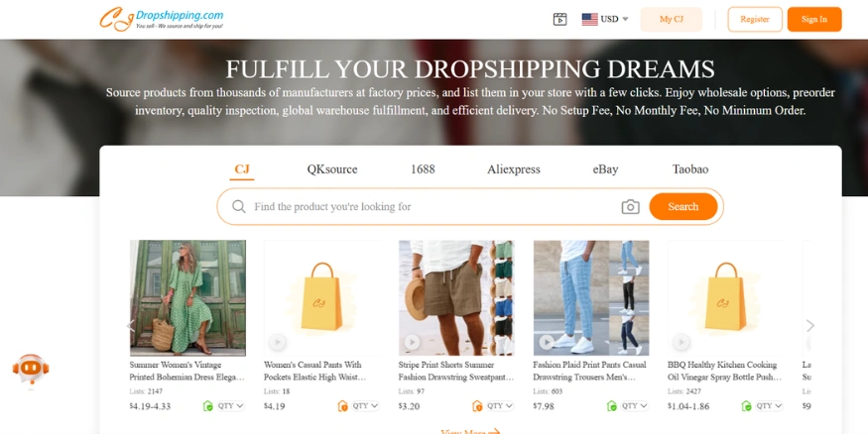Screen dimensions: 868x434
Task: Open the Plaid Print Pants product image
Action: point(591,297)
